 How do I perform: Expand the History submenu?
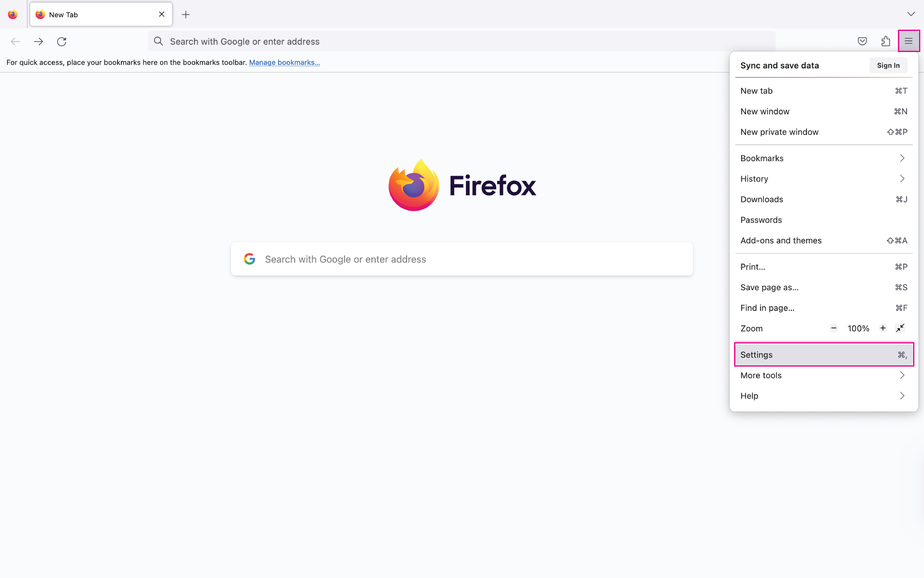(x=824, y=179)
